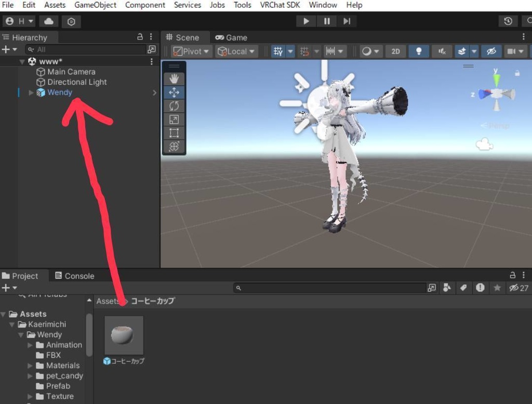The image size is (532, 404).
Task: Open cloud services icon in toolbar
Action: [x=49, y=21]
